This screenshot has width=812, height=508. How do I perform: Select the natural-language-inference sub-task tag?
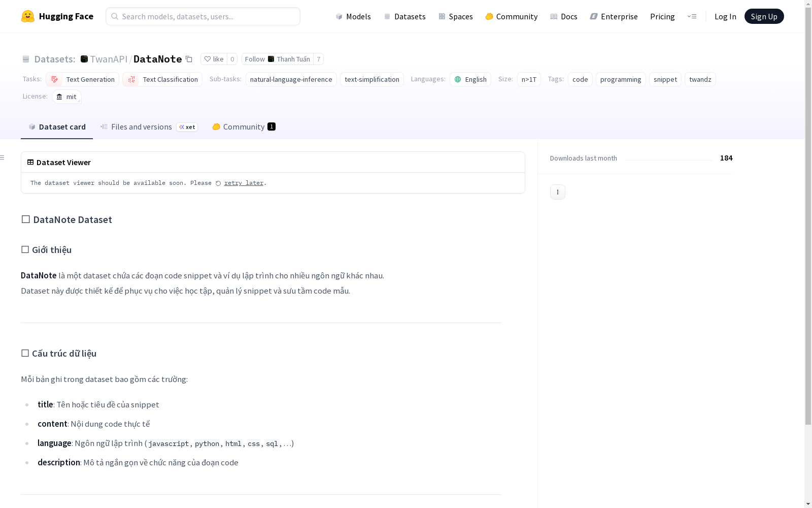pos(291,79)
